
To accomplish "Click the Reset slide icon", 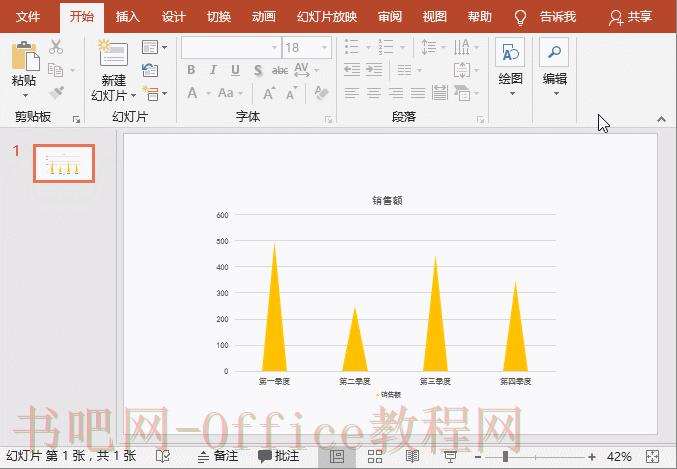I will 150,70.
